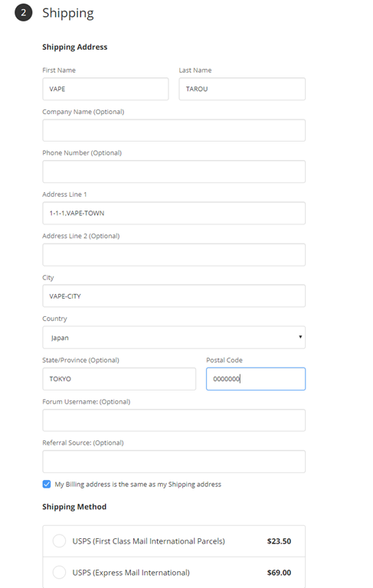The width and height of the screenshot is (373, 588).
Task: Click the Referral Source optional field
Action: (174, 461)
